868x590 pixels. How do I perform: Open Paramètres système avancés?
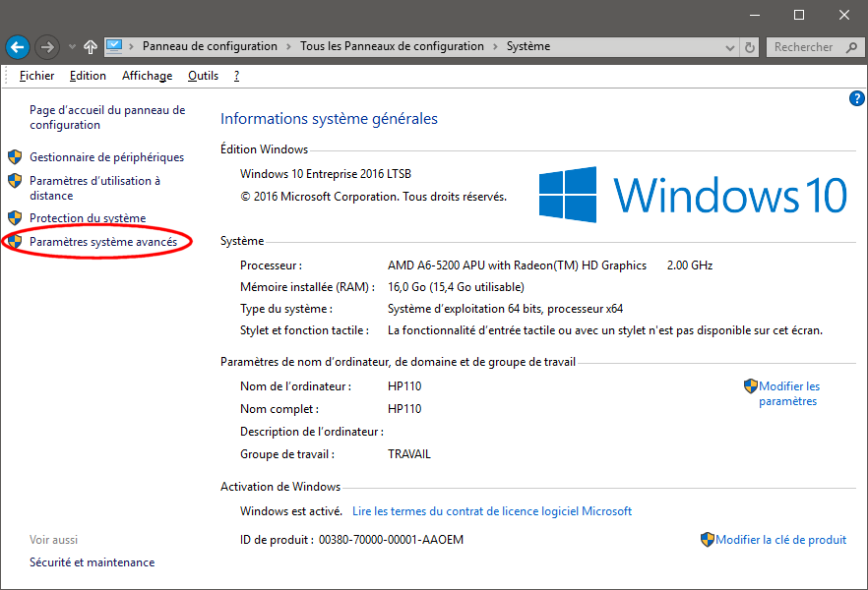coord(103,242)
